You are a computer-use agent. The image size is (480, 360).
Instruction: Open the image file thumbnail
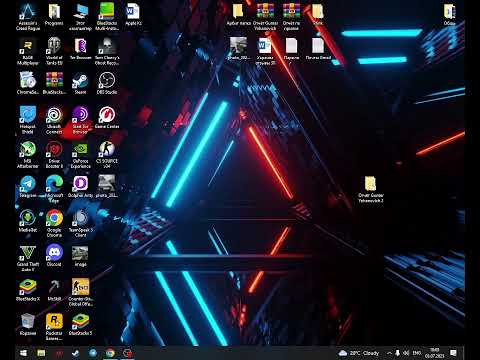click(x=80, y=256)
